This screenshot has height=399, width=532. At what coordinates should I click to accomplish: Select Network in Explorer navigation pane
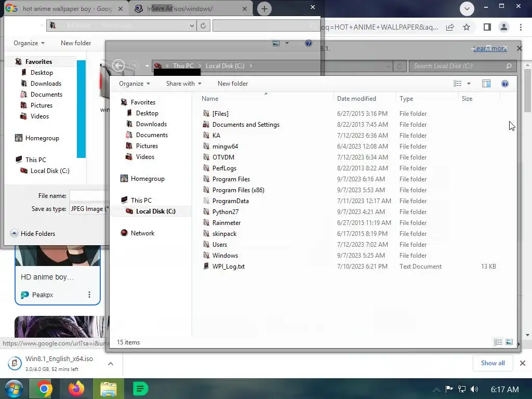tap(142, 233)
